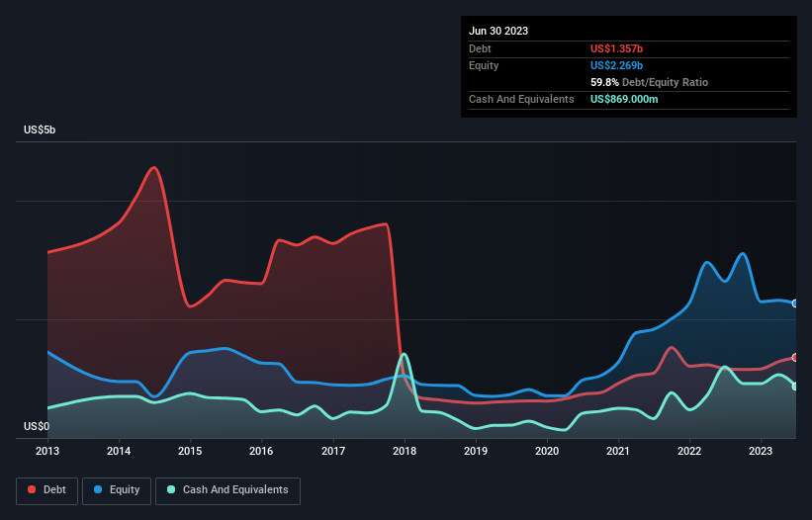
Task: Click the 2019 x-axis label
Action: click(476, 451)
